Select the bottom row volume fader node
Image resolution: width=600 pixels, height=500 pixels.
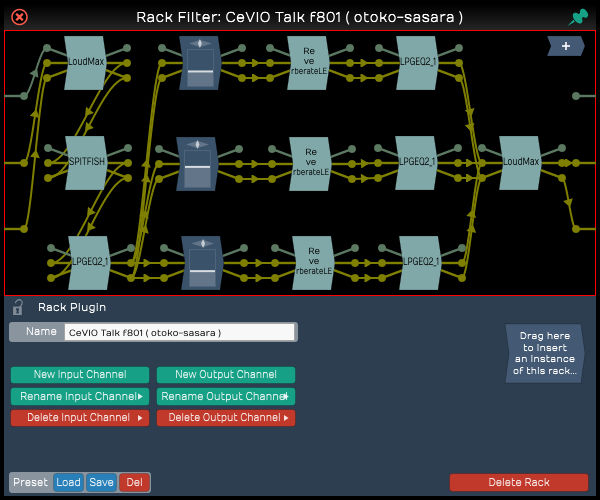click(202, 262)
